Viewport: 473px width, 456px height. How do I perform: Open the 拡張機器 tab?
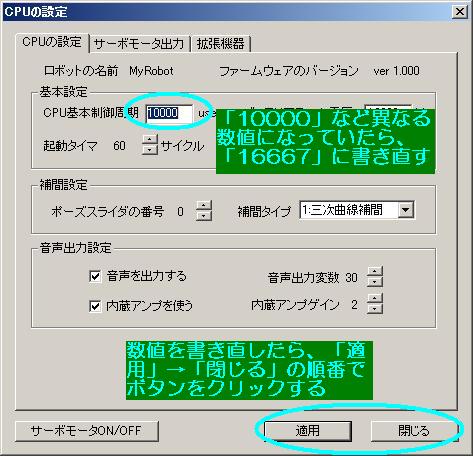click(x=220, y=44)
